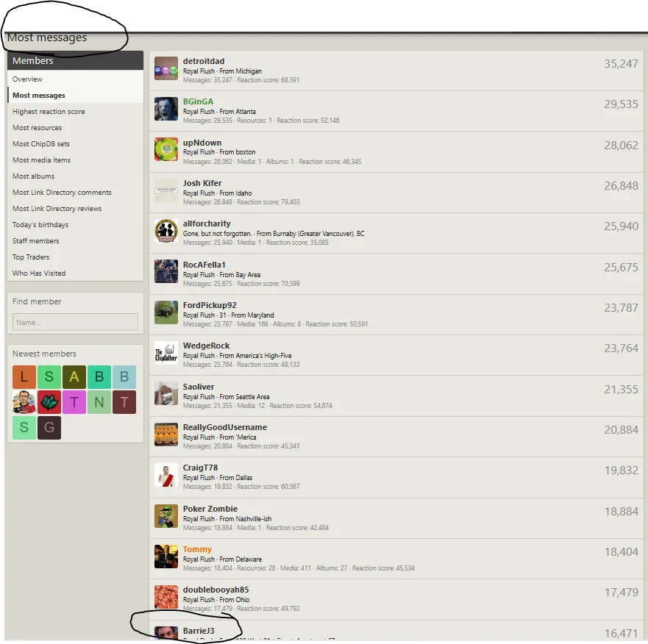Open FordPickup92's avatar image

(166, 312)
